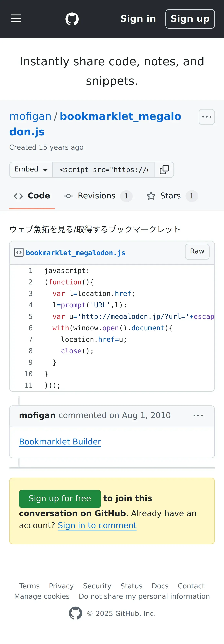The image size is (224, 644).
Task: Click the embed script text field
Action: click(x=104, y=170)
